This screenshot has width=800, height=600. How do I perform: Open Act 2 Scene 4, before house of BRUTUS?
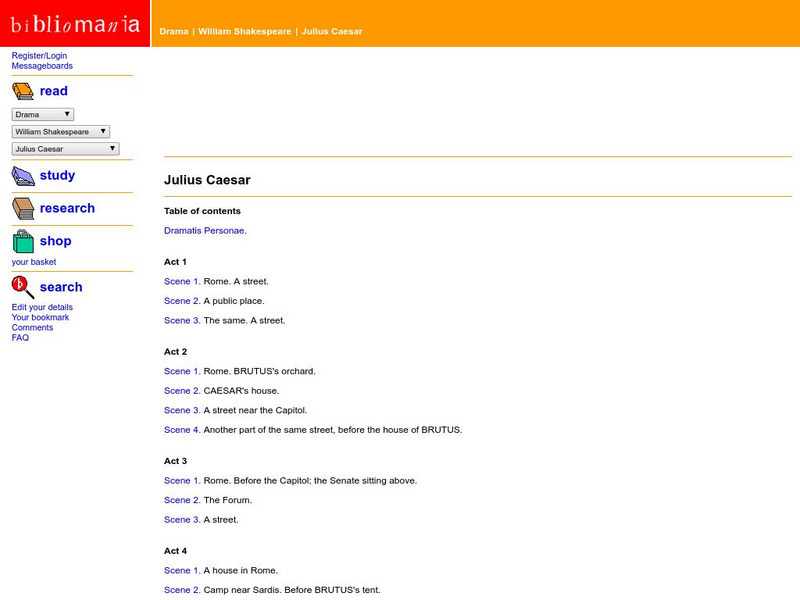click(x=182, y=430)
